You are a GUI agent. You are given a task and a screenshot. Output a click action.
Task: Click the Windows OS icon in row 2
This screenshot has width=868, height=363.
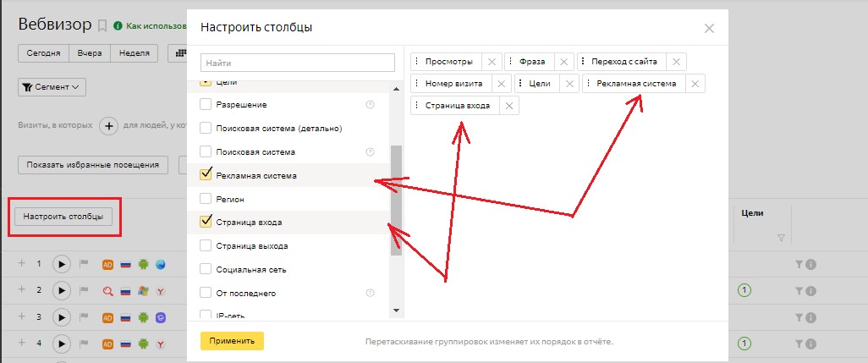(143, 290)
